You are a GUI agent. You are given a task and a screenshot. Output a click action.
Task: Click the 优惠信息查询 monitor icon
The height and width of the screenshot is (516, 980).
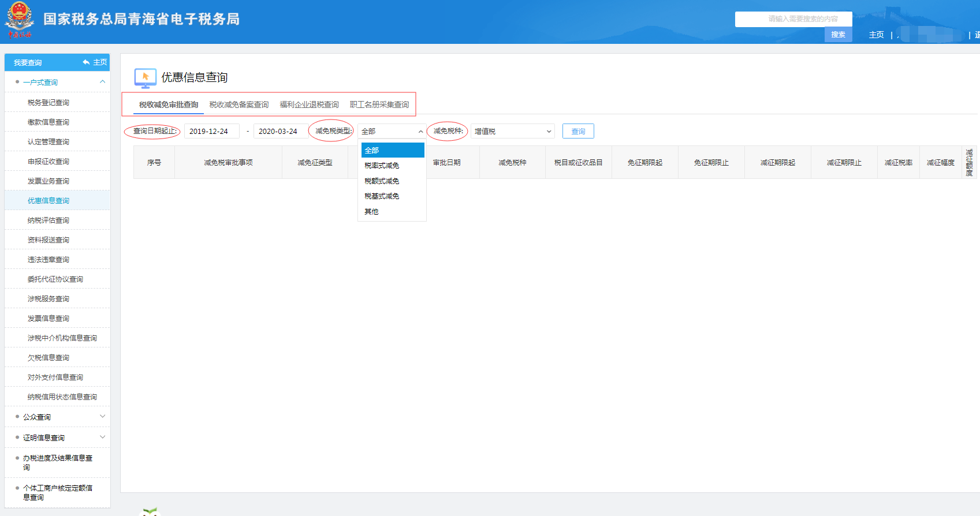[x=145, y=78]
